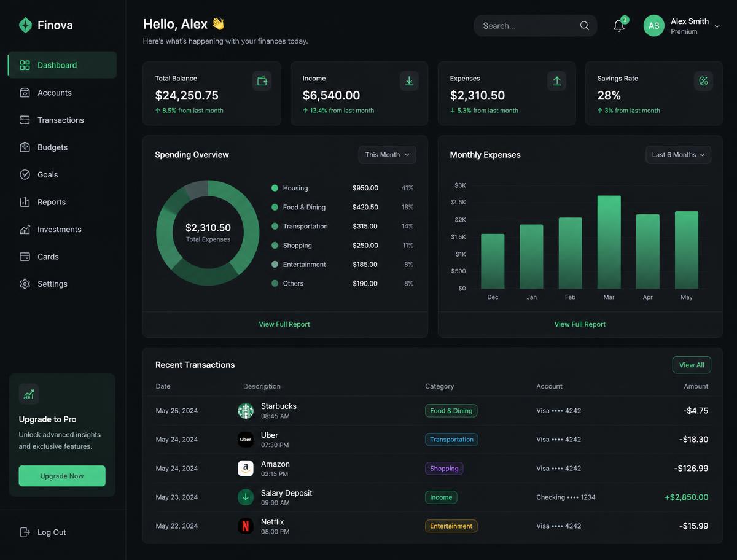
Task: Click the percent icon on Savings Rate card
Action: click(704, 81)
